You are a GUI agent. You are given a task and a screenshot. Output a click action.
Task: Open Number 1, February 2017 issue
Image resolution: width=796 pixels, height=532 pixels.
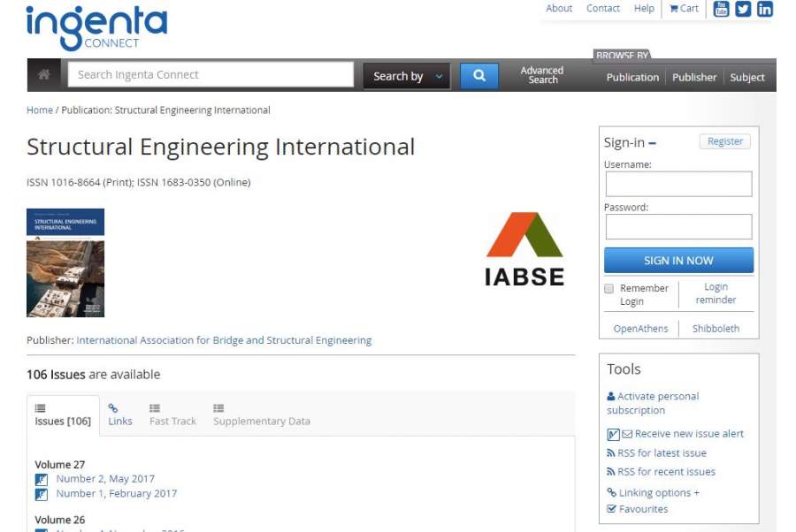click(x=116, y=493)
